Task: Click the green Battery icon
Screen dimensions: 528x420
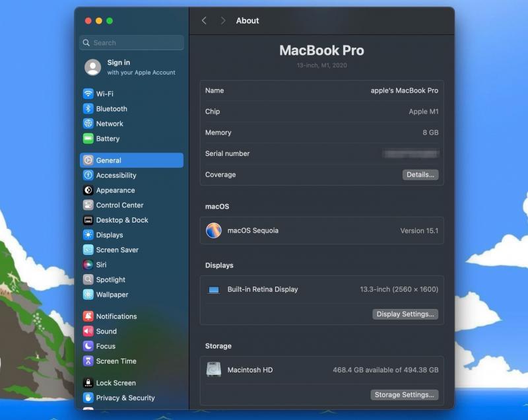Action: click(88, 139)
